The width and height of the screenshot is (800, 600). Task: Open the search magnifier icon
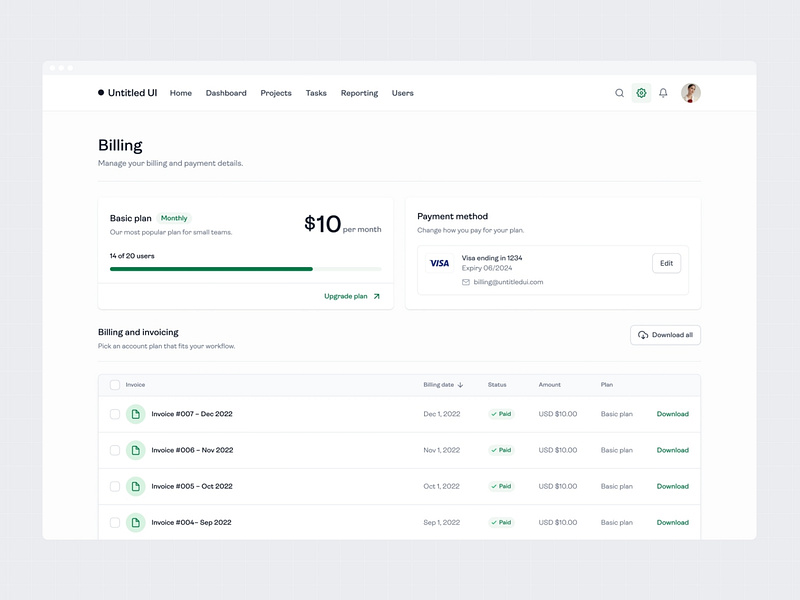pyautogui.click(x=619, y=93)
